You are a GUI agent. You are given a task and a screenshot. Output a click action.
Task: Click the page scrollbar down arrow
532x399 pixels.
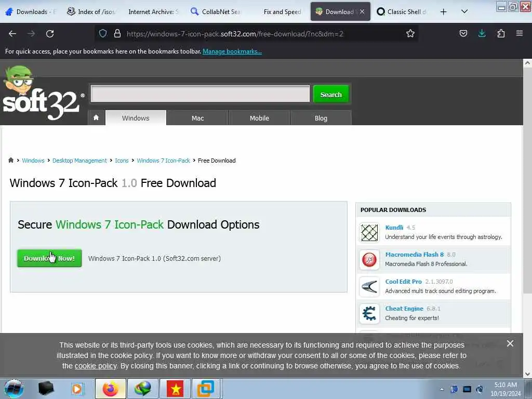pyautogui.click(x=527, y=374)
